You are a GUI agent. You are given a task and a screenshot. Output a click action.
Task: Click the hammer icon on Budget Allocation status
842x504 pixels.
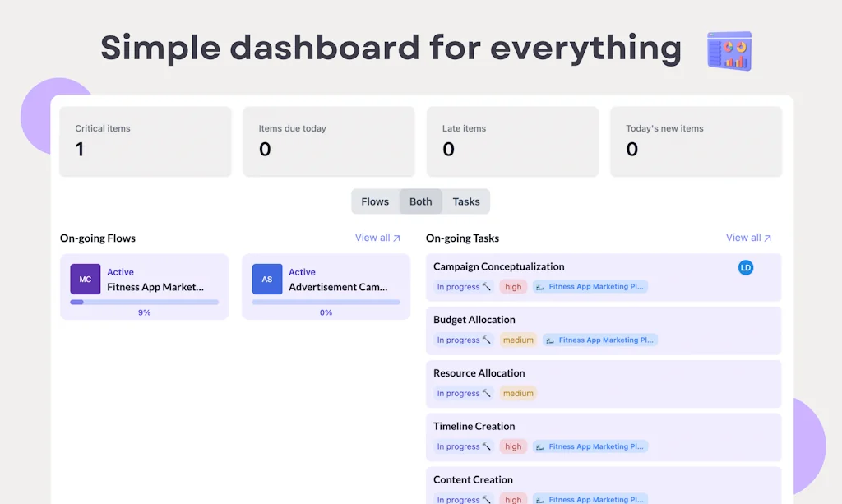pyautogui.click(x=486, y=340)
